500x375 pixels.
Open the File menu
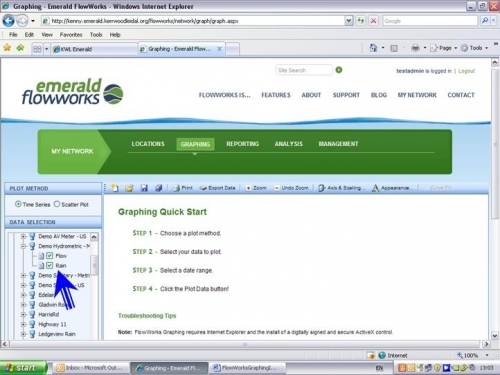[x=13, y=35]
